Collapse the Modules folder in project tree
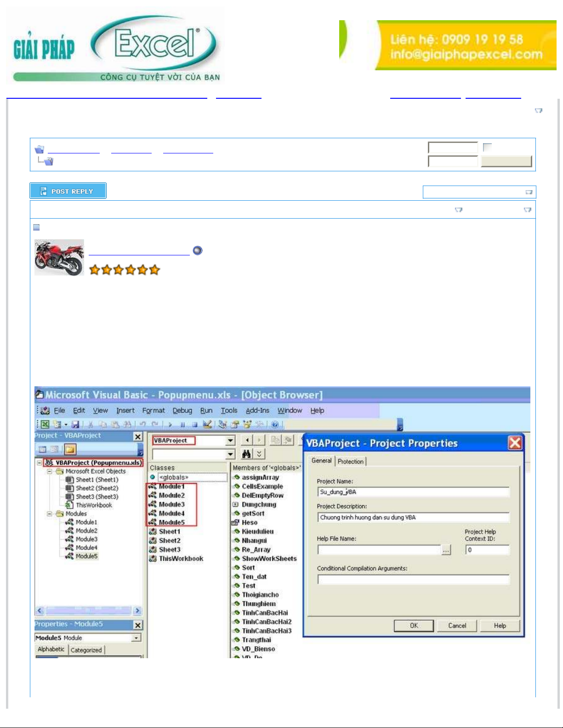The height and width of the screenshot is (728, 563). [x=49, y=514]
